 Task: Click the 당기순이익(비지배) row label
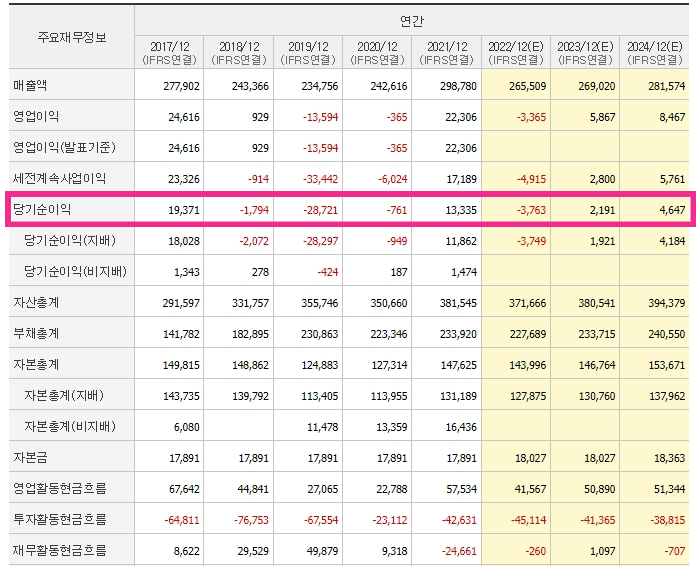(76, 271)
